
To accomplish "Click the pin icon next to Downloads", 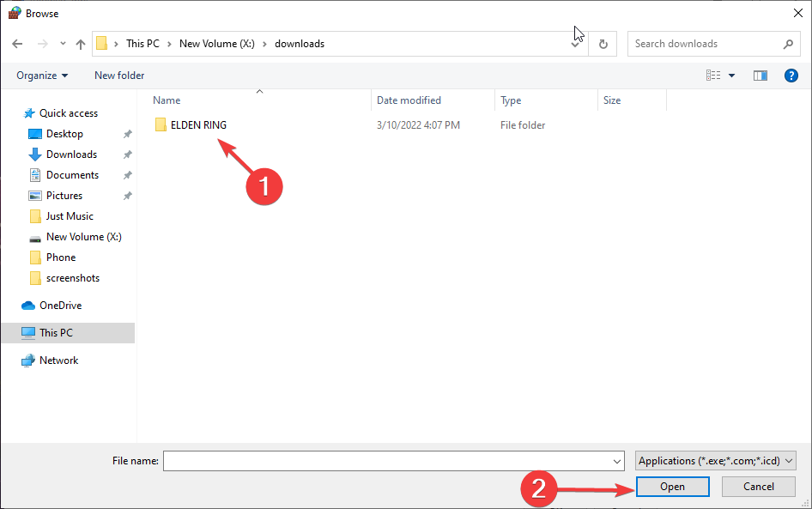I will coord(127,155).
